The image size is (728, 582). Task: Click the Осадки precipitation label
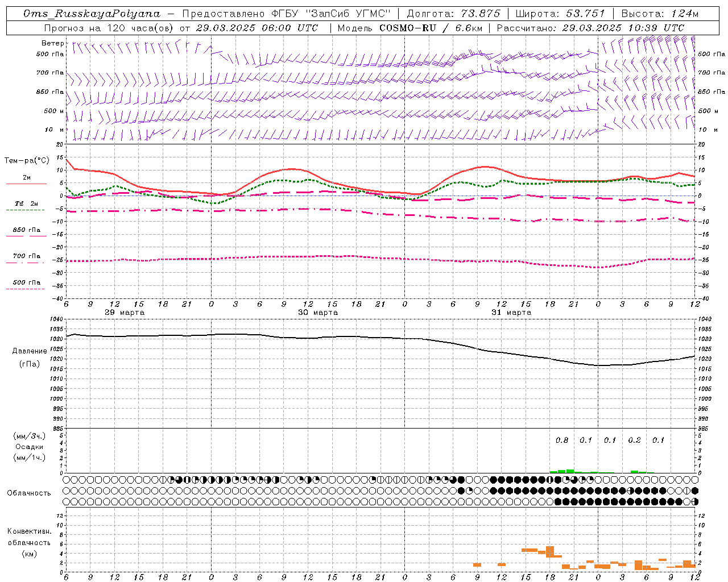tap(30, 447)
